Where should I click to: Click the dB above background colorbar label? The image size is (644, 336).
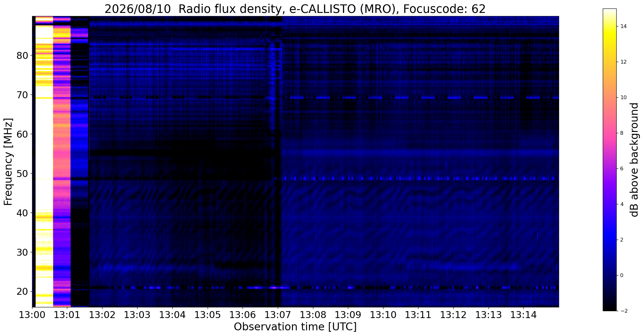tap(635, 160)
